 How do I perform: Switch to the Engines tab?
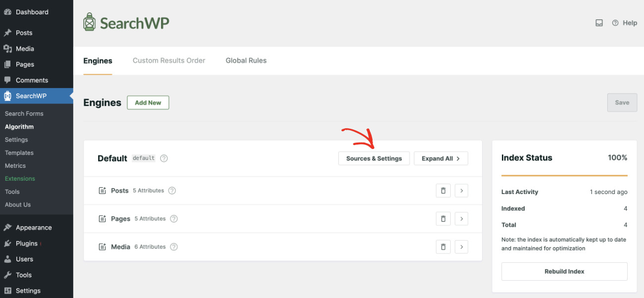pyautogui.click(x=98, y=60)
